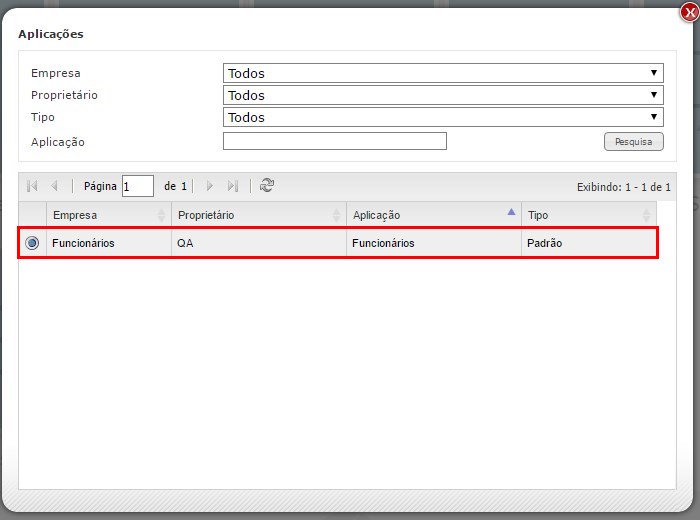Screen dimensions: 700x520
Task: Click the 'Exibindo: 1 - 1 de 1' status text
Action: point(624,187)
